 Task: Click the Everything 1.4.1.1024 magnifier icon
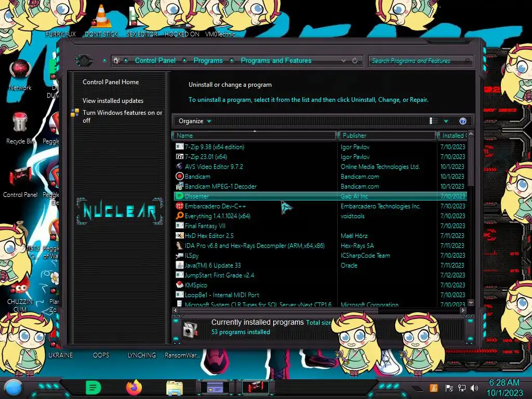(179, 216)
